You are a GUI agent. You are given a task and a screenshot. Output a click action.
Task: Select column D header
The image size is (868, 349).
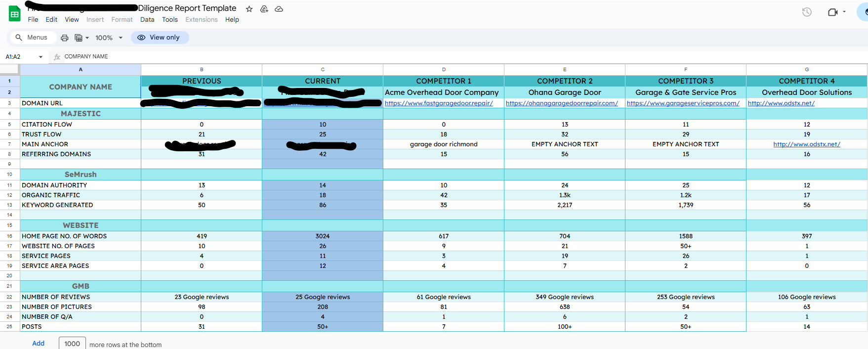(444, 69)
